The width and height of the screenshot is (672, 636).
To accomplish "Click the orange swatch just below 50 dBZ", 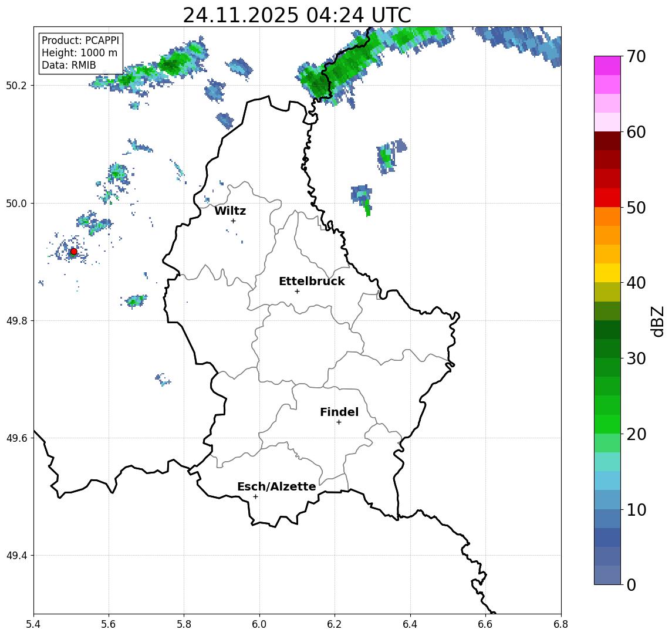I will [607, 216].
